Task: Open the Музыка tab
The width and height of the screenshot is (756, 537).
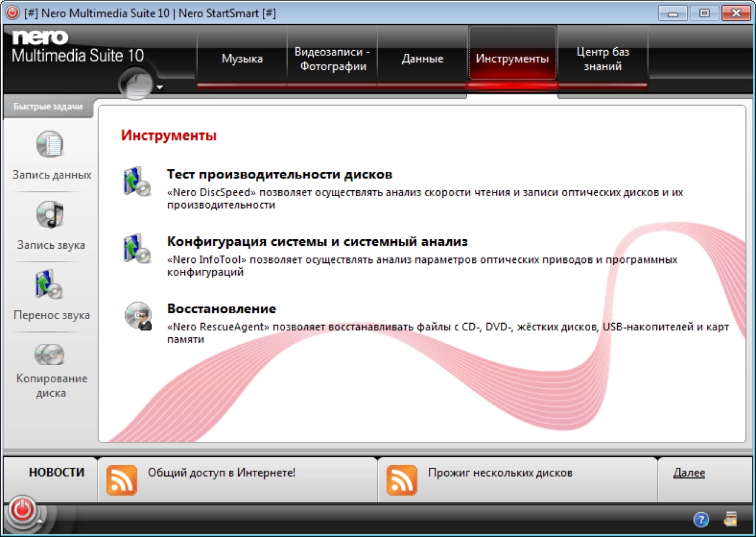Action: 242,58
